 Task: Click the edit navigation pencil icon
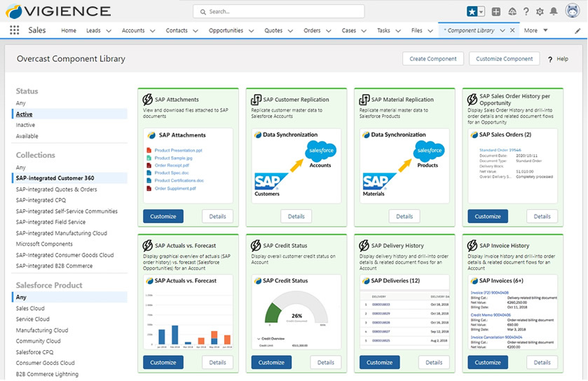tap(577, 31)
